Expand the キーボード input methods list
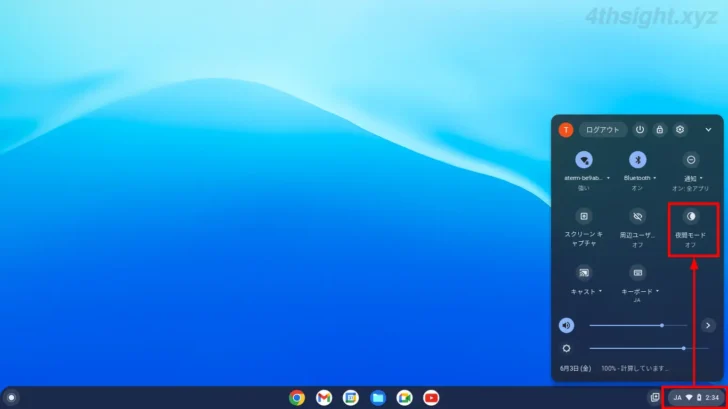Image resolution: width=728 pixels, height=409 pixels. click(x=640, y=292)
